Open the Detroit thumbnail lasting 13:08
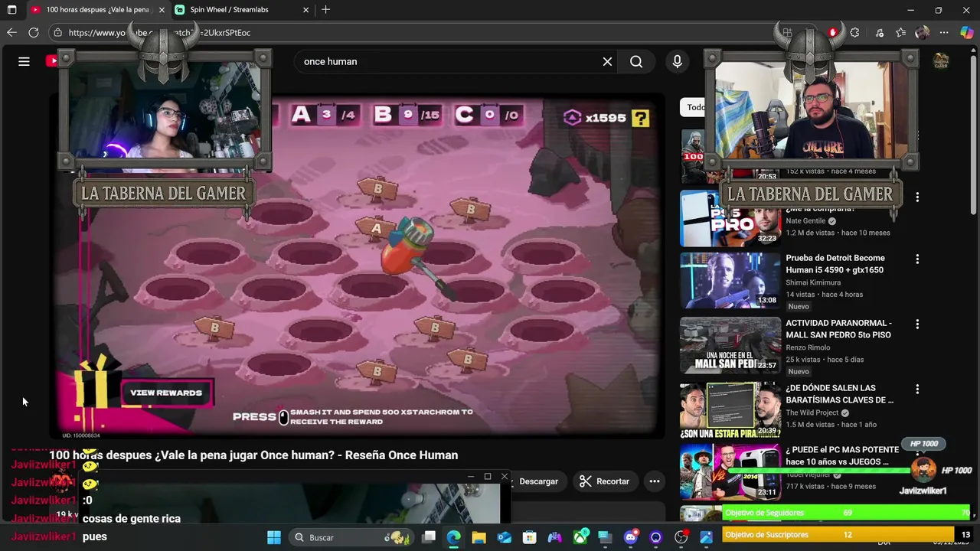The width and height of the screenshot is (980, 551). [x=730, y=281]
